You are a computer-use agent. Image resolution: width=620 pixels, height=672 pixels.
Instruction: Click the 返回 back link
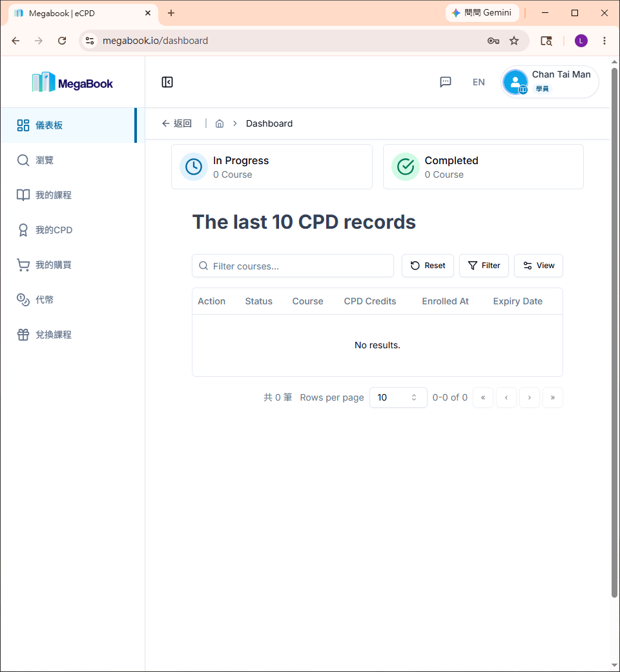pyautogui.click(x=177, y=123)
